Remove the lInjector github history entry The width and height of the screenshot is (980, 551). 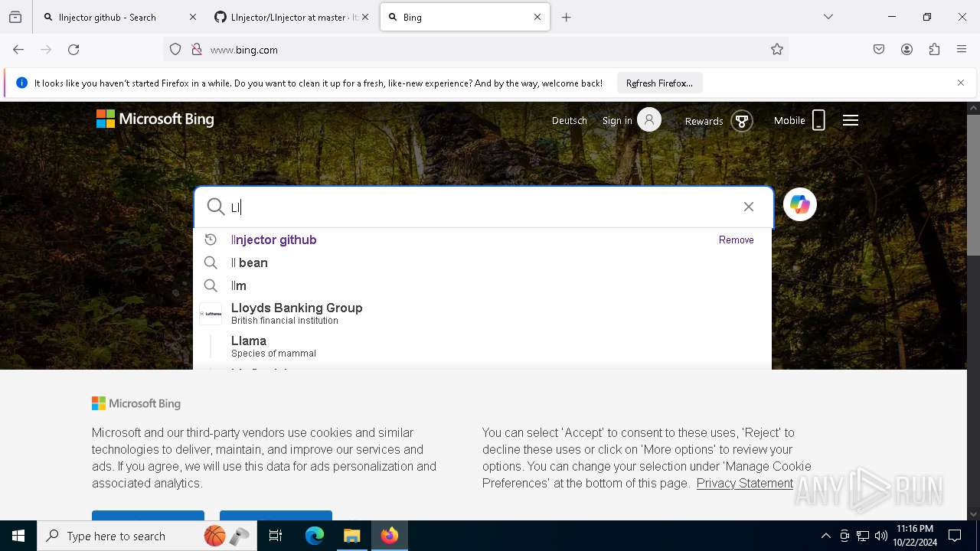pyautogui.click(x=737, y=240)
